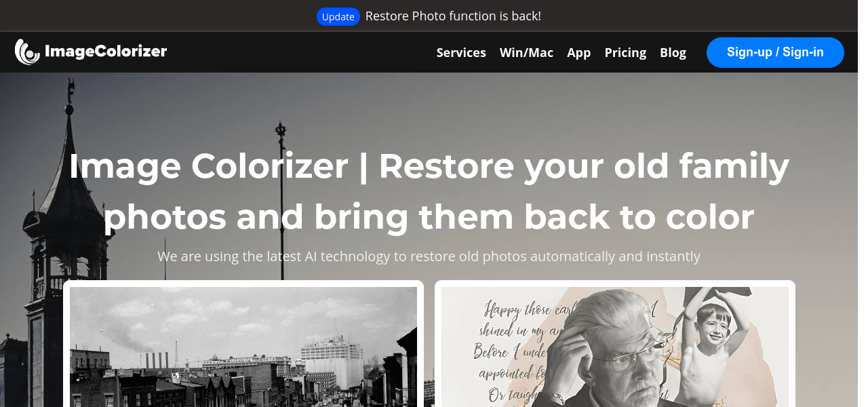Click the tall white building in city photo
The image size is (868, 407).
330,366
